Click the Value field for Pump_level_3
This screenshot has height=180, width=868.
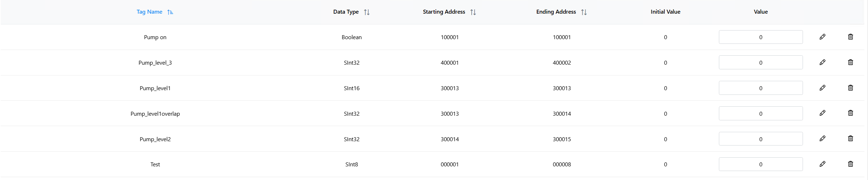click(761, 63)
